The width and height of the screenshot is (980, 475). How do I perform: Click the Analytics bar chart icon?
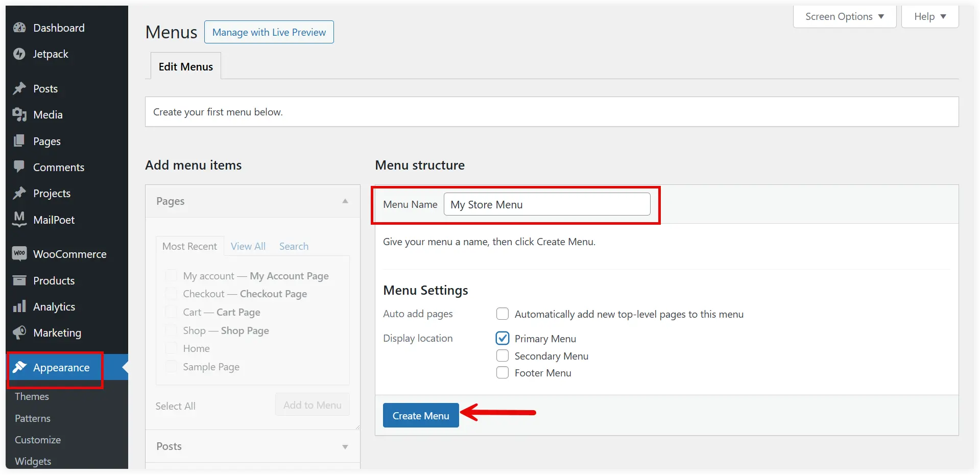tap(19, 306)
